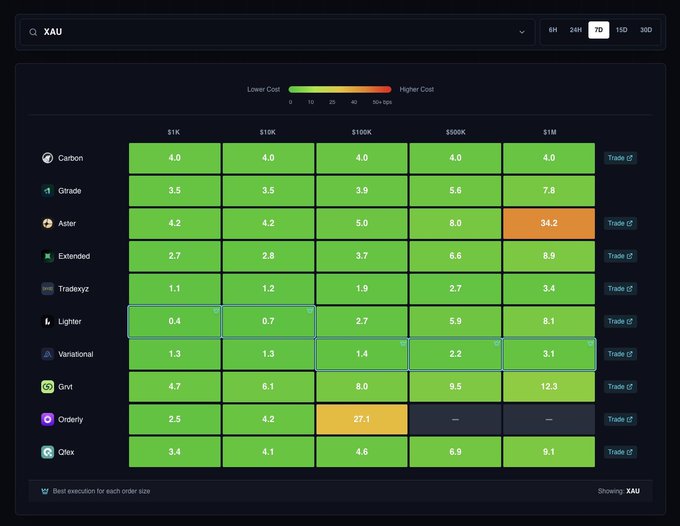Click the Orderly exchange logo icon

pyautogui.click(x=47, y=419)
